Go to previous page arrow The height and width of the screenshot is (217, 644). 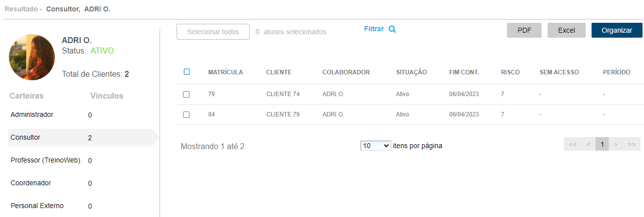click(x=589, y=144)
